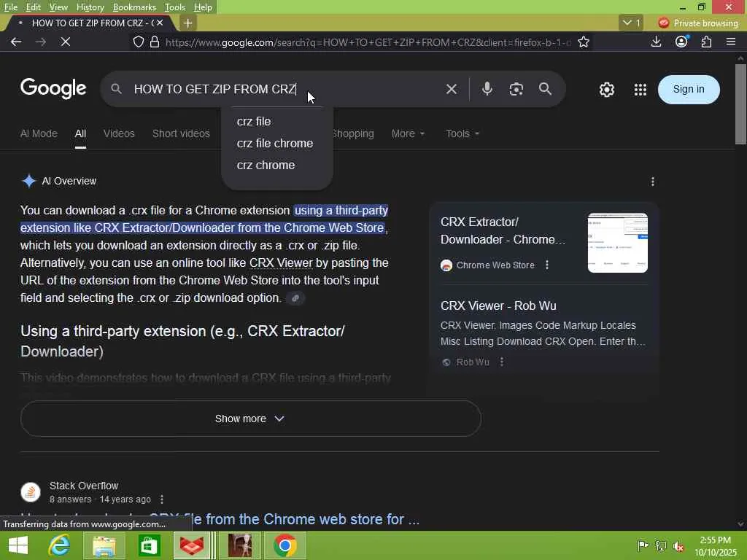Click the page vertical scrollbar thumb
The width and height of the screenshot is (747, 560).
(x=740, y=104)
